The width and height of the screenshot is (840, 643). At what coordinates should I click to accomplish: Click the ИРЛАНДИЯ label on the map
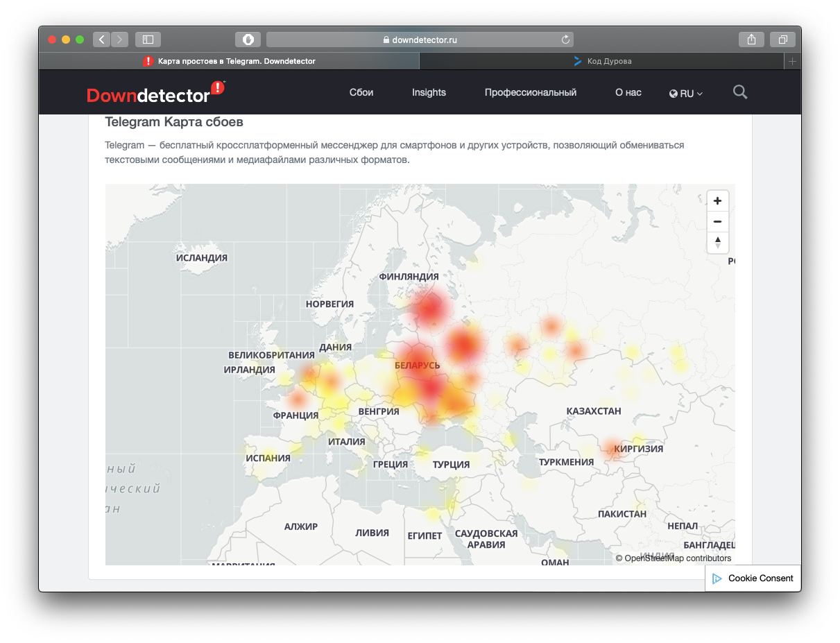pos(249,369)
